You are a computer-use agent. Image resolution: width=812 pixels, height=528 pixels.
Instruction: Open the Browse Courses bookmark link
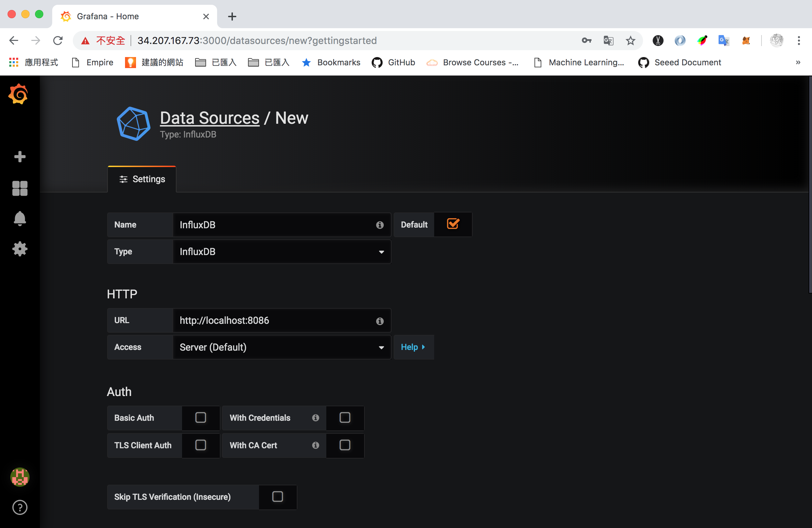[x=473, y=62]
